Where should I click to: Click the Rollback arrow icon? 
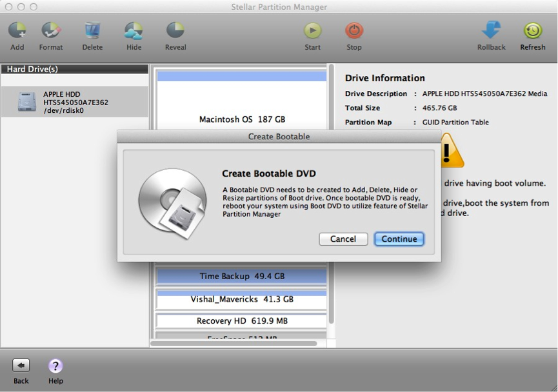click(x=491, y=30)
